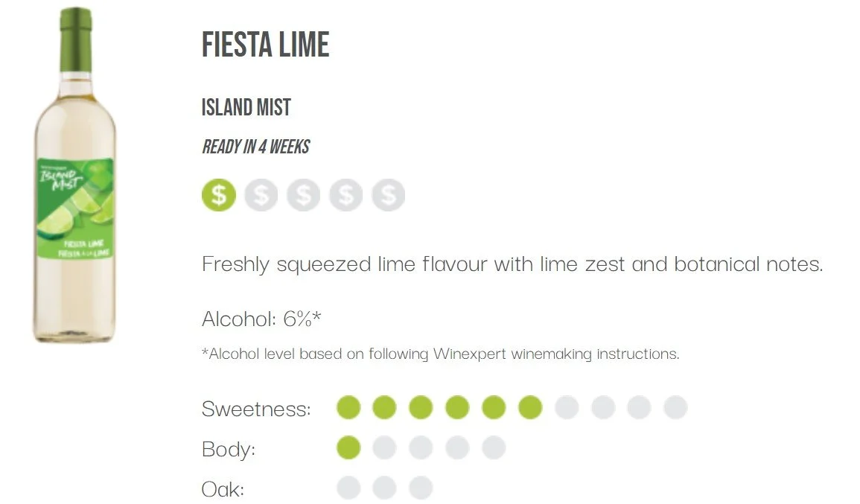The image size is (860, 504).
Task: Click the last grey Sweetness dot
Action: 676,407
